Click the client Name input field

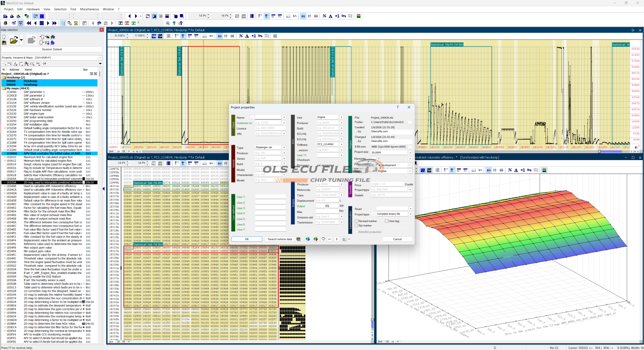pyautogui.click(x=268, y=117)
